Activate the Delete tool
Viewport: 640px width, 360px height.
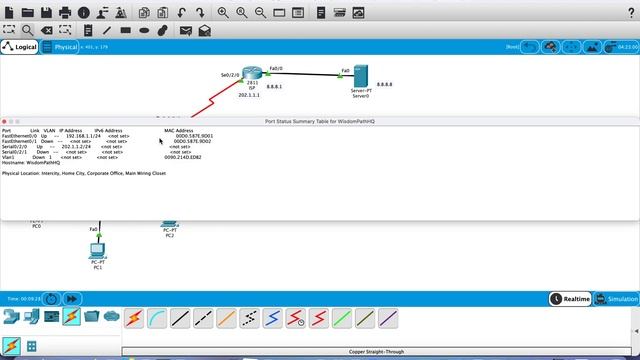click(x=47, y=30)
